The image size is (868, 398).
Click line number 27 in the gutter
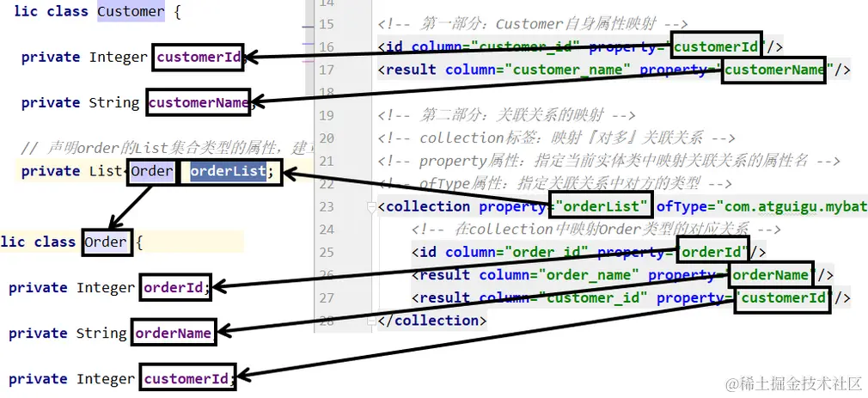pos(327,297)
